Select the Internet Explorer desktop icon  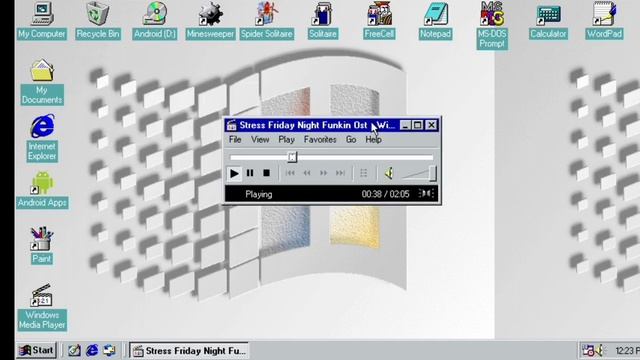click(42, 138)
